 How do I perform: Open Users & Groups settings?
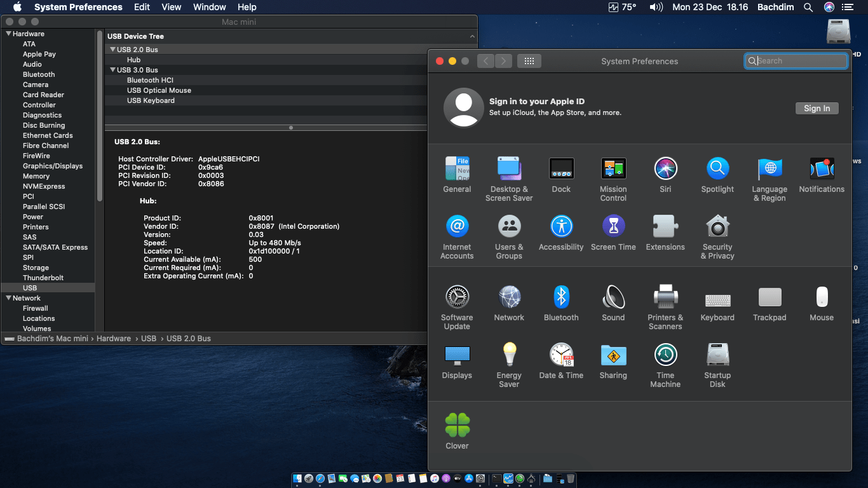pyautogui.click(x=509, y=227)
